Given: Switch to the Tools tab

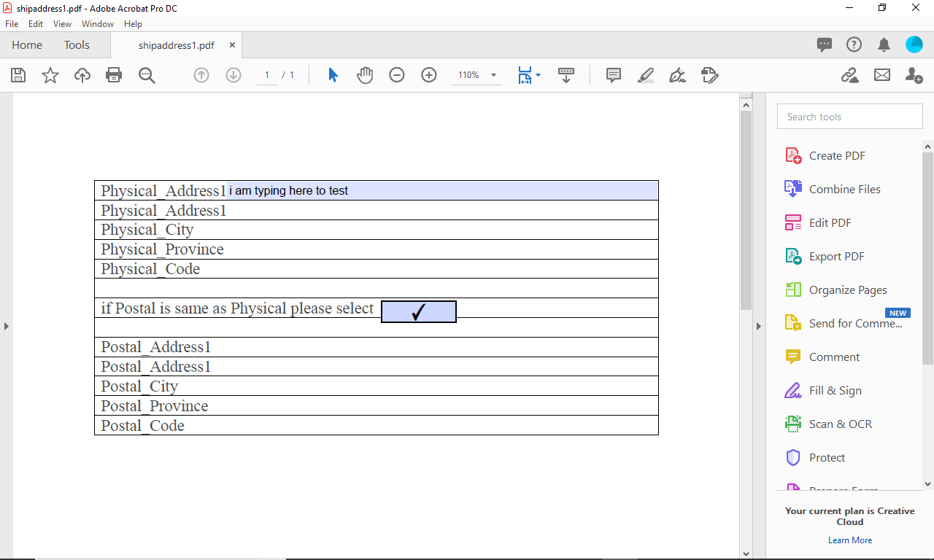Looking at the screenshot, I should 77,44.
